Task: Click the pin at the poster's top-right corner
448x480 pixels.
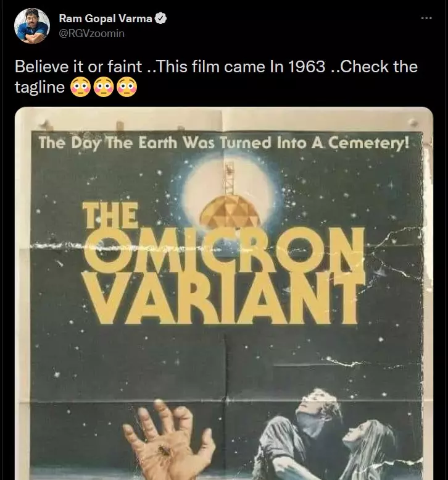Action: click(413, 123)
